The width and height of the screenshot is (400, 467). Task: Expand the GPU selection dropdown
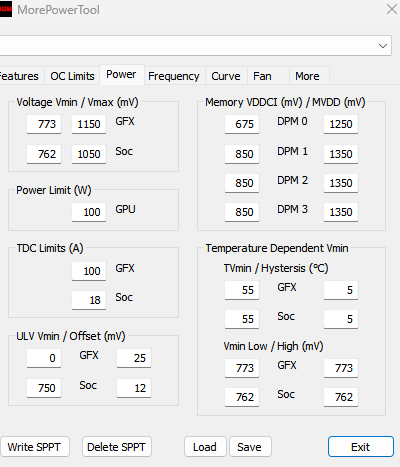click(383, 46)
